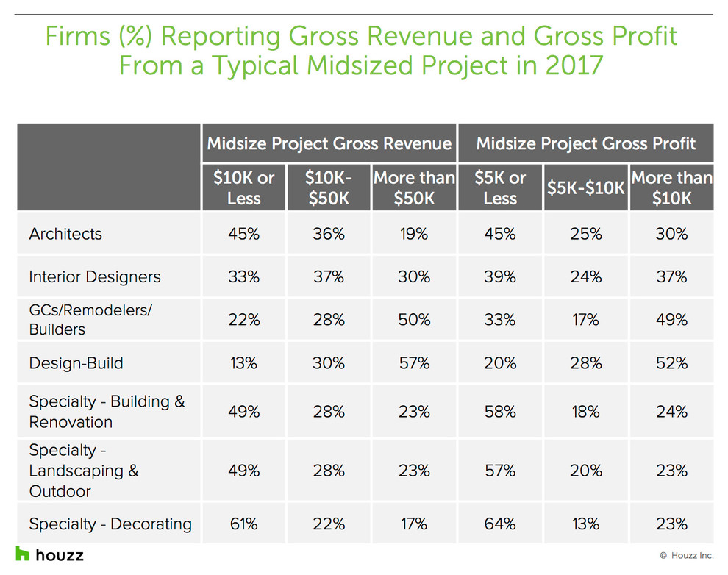Select the Midsize Project Gross Revenue header

coord(329,143)
